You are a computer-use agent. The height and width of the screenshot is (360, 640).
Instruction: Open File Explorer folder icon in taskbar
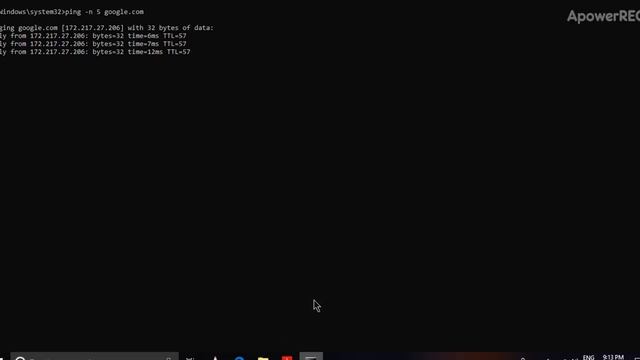(263, 357)
